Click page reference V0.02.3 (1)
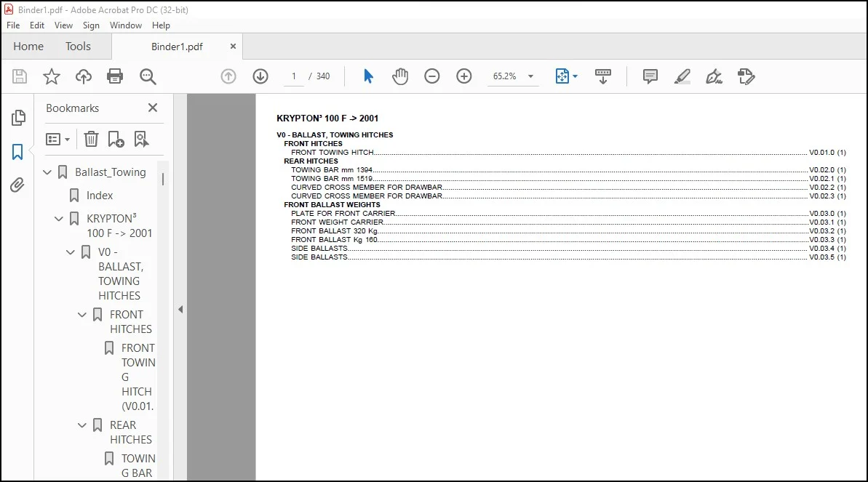Screen dimensions: 868x482 pos(827,196)
